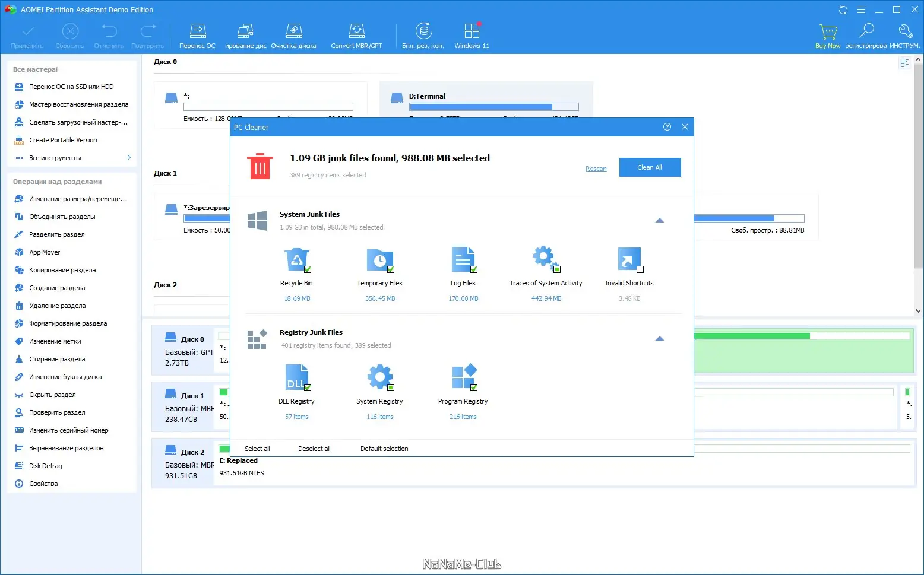Click the Rescan link
The width and height of the screenshot is (924, 575).
pyautogui.click(x=596, y=169)
